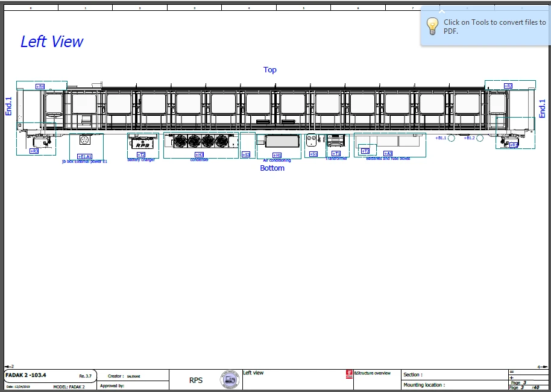This screenshot has width=551, height=392.
Task: Click the +S1 tag
Action: coord(313,154)
